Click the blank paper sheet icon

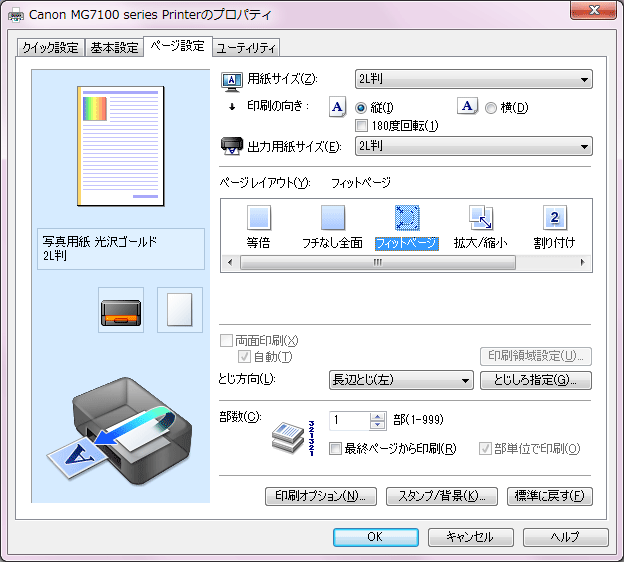[180, 310]
